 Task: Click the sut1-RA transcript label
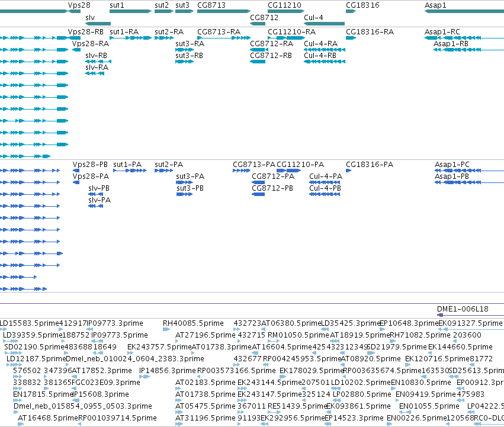pyautogui.click(x=124, y=32)
